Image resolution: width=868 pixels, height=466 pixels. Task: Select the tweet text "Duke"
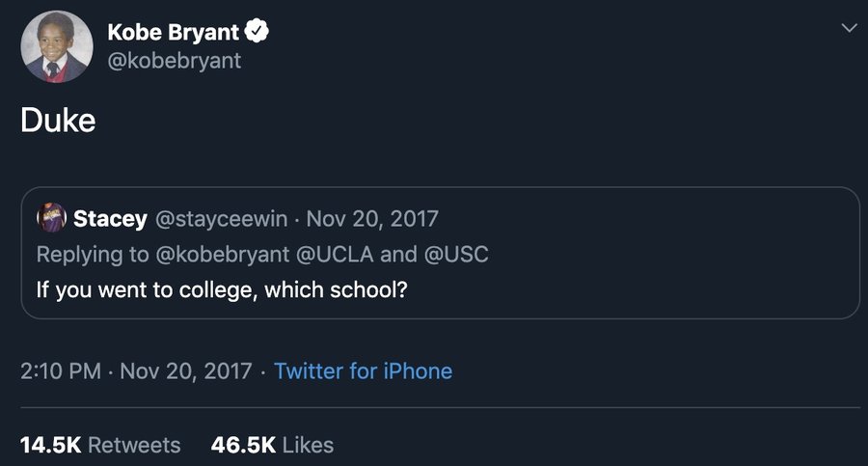tap(58, 122)
